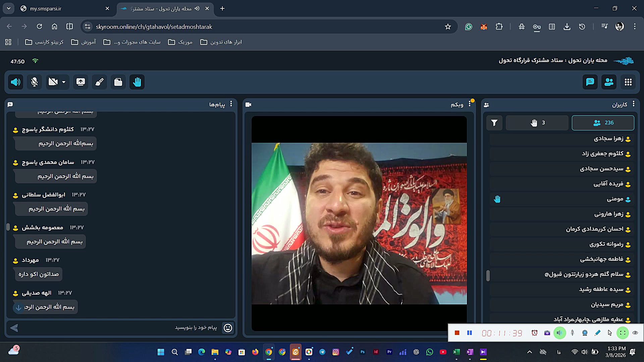Filter the users list
The width and height of the screenshot is (644, 362).
[494, 123]
